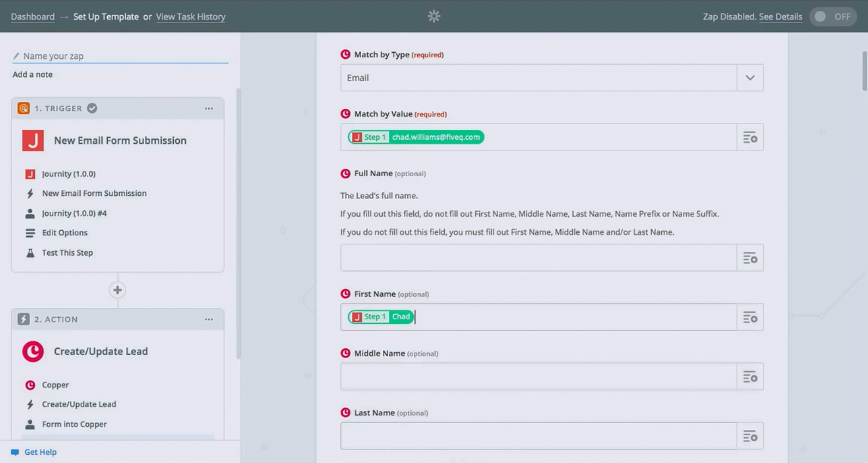Screen dimensions: 868x463
Task: Click the Match by Value field
Action: [x=539, y=137]
